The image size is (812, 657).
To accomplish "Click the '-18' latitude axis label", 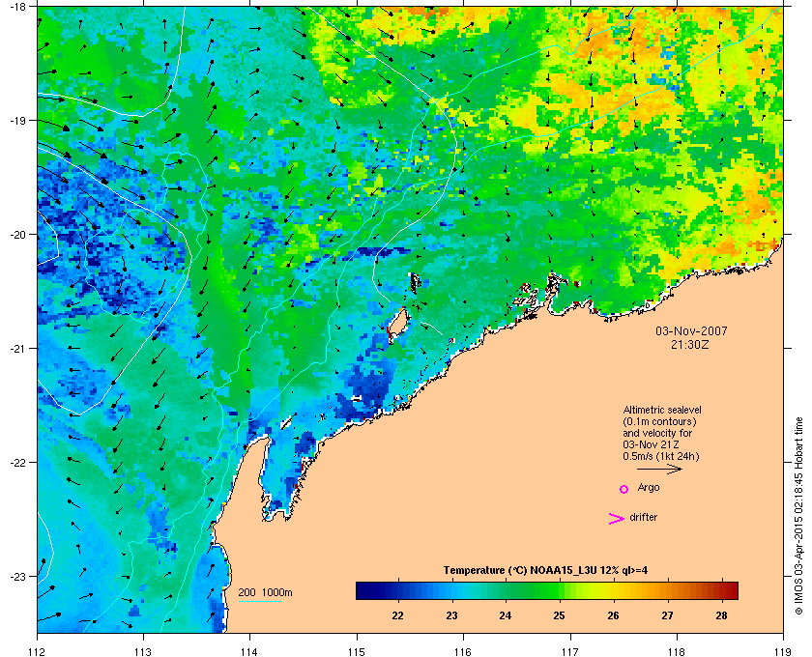I will click(17, 6).
